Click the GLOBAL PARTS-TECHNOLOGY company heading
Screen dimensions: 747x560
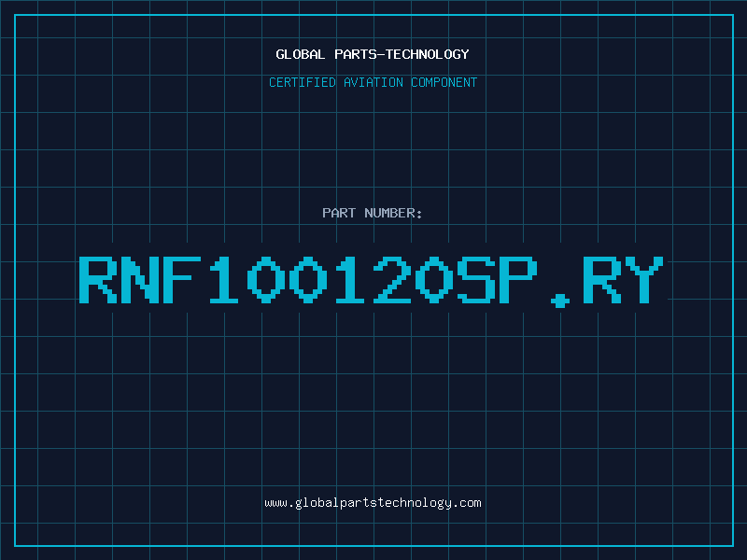(373, 54)
